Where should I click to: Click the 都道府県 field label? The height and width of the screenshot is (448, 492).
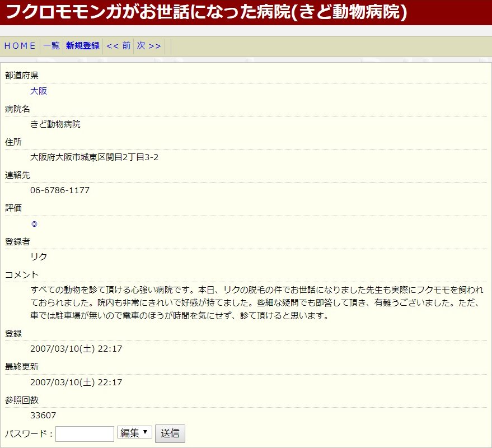click(x=22, y=76)
